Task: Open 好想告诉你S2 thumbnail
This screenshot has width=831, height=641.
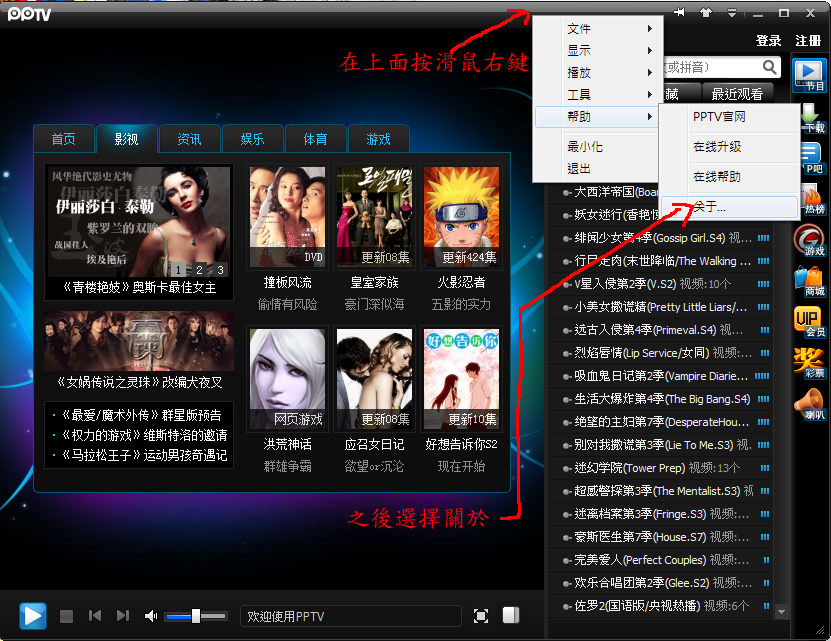Action: point(461,379)
